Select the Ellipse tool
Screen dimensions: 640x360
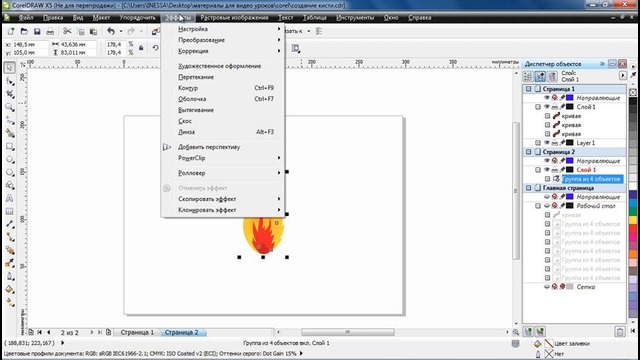(x=10, y=159)
